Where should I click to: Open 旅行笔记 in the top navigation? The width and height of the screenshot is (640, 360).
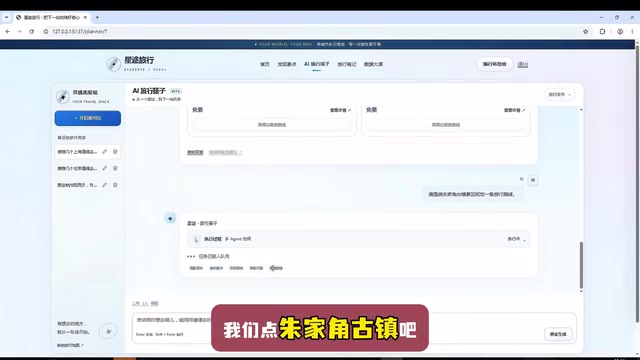tap(347, 64)
